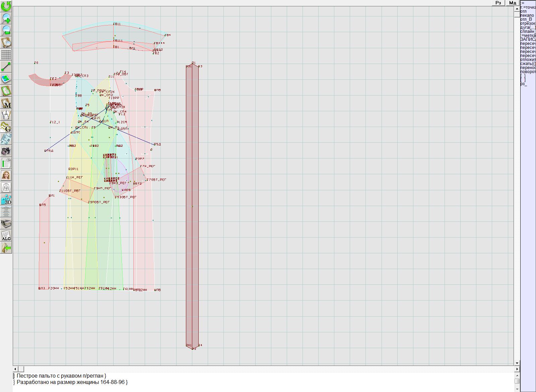Open the green spreadsheet table icon
Screen dimensions: 536x392
pos(6,164)
